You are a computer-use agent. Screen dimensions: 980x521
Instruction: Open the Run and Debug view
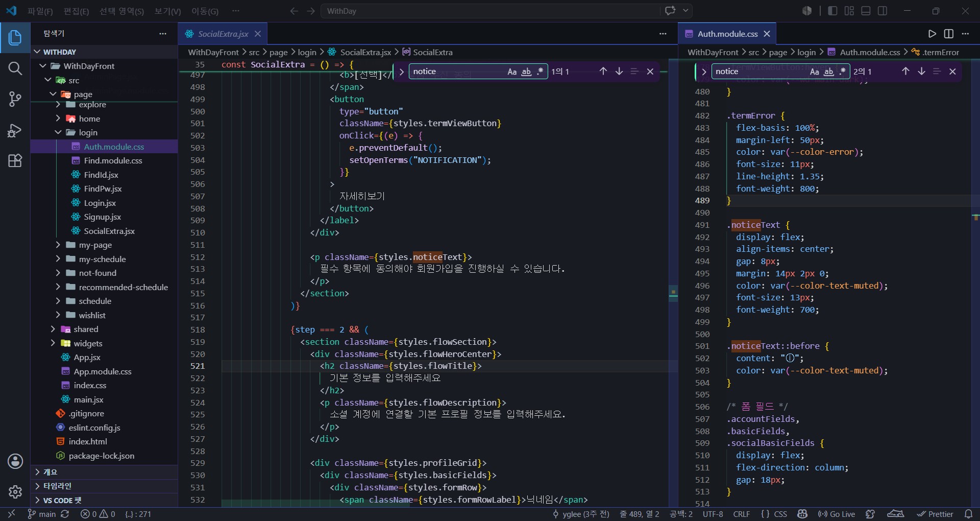tap(15, 130)
